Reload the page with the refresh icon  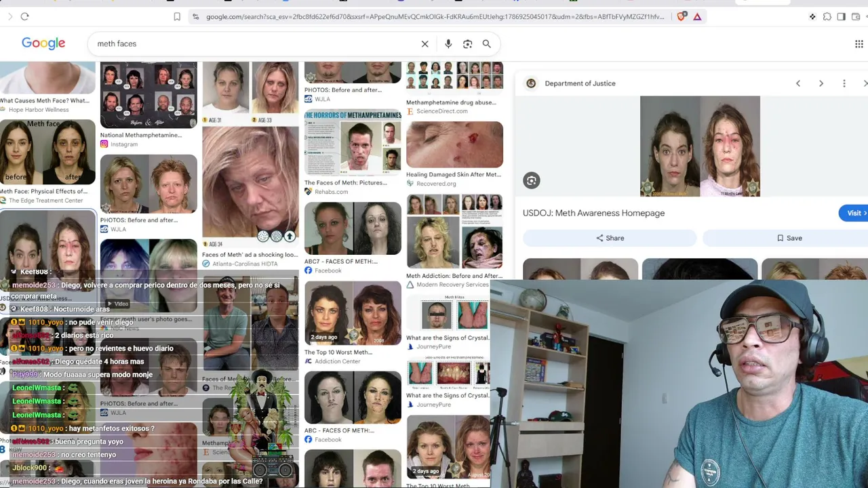[x=24, y=16]
